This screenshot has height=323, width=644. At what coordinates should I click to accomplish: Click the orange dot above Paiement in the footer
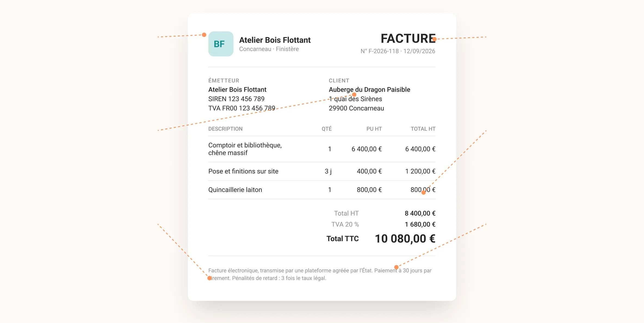(396, 267)
